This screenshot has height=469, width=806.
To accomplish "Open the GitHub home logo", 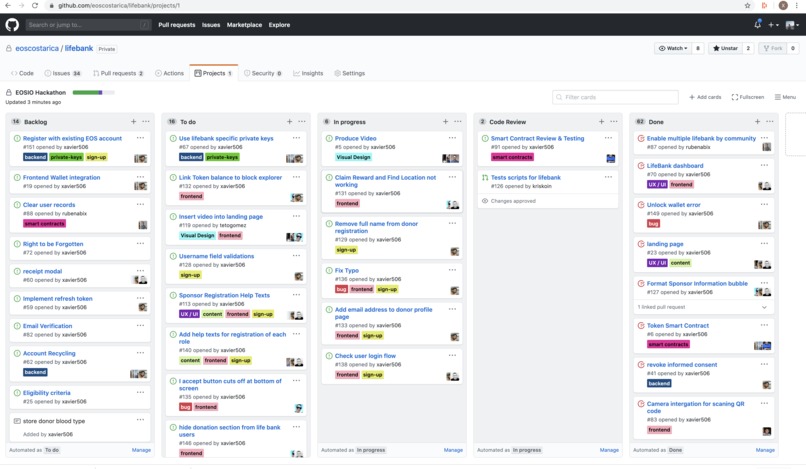I will click(x=12, y=25).
